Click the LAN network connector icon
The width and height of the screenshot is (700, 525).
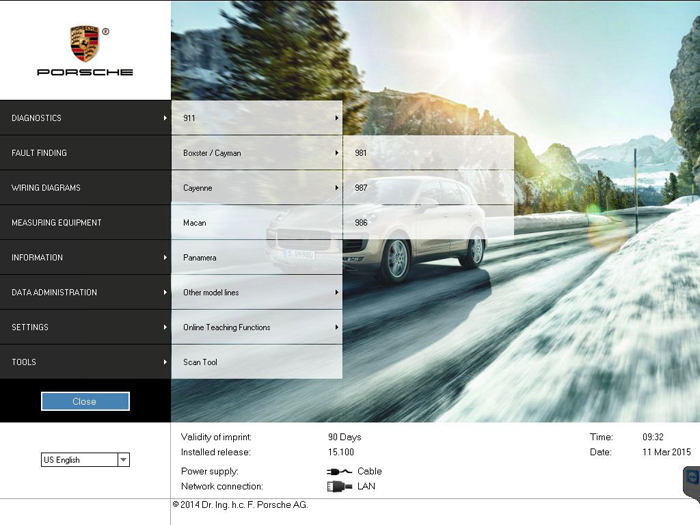[x=339, y=486]
